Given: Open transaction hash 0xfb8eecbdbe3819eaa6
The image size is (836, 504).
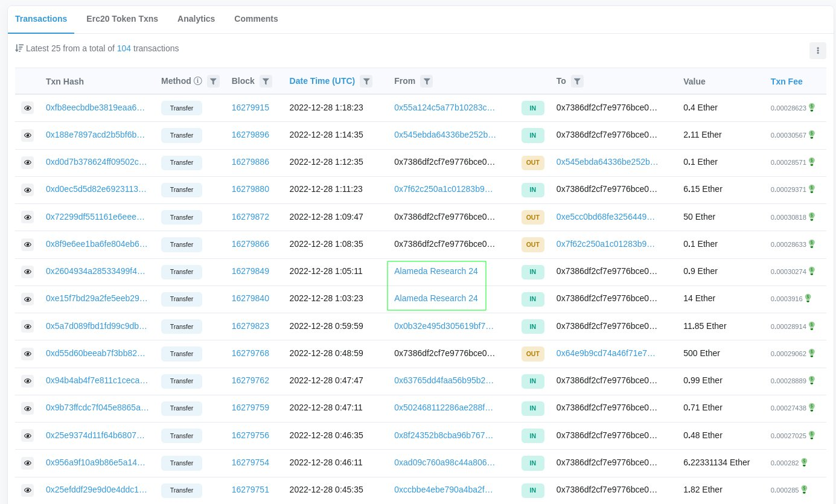Looking at the screenshot, I should (95, 107).
